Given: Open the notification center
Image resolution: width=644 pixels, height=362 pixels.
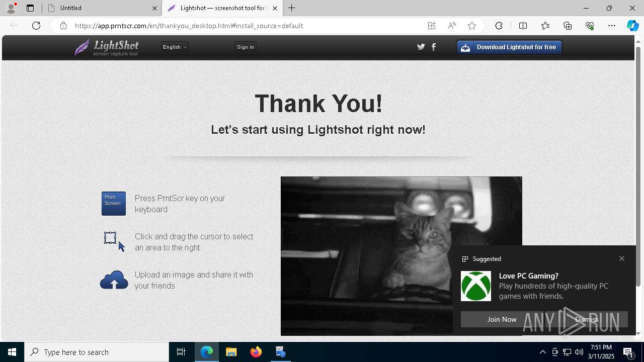Looking at the screenshot, I should [629, 352].
